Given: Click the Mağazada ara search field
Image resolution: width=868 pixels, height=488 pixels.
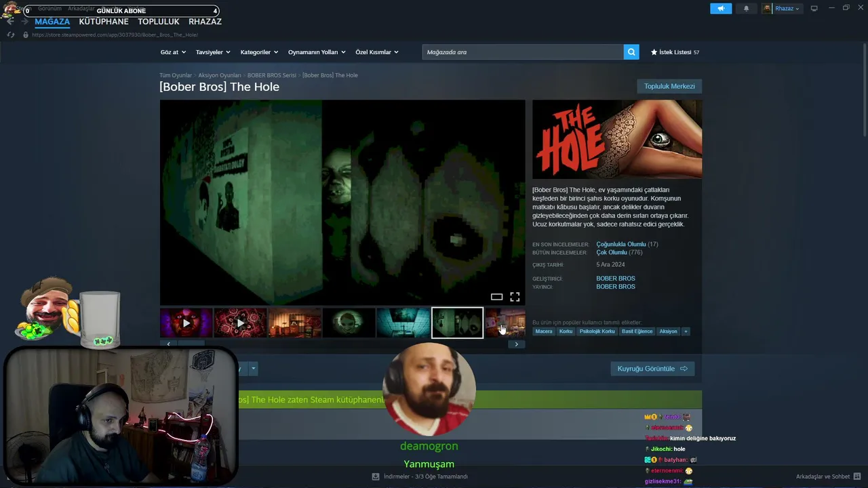Looking at the screenshot, I should (523, 52).
